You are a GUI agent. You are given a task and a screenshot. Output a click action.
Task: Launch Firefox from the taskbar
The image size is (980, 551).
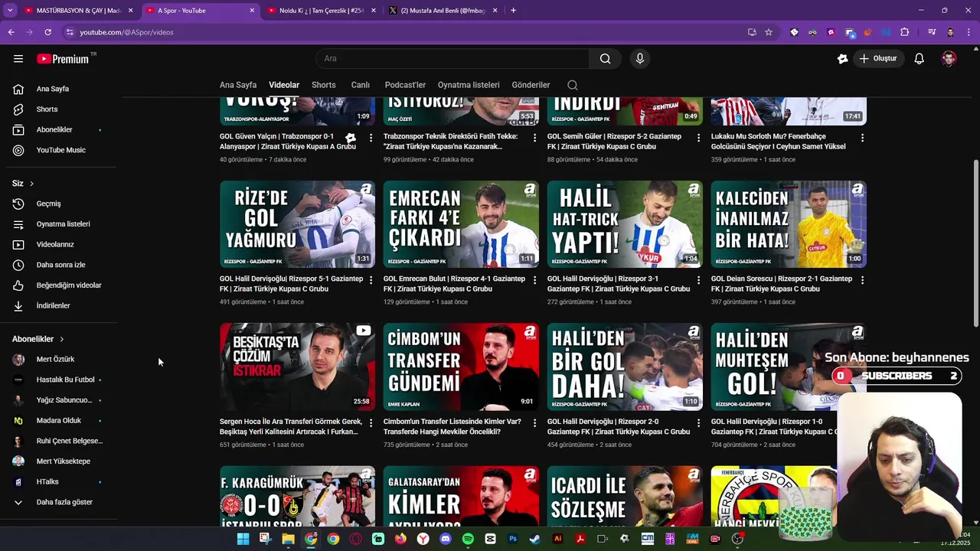point(400,539)
